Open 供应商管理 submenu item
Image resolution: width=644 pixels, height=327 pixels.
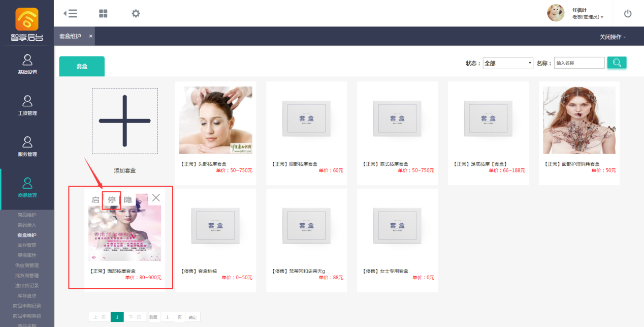(x=27, y=265)
